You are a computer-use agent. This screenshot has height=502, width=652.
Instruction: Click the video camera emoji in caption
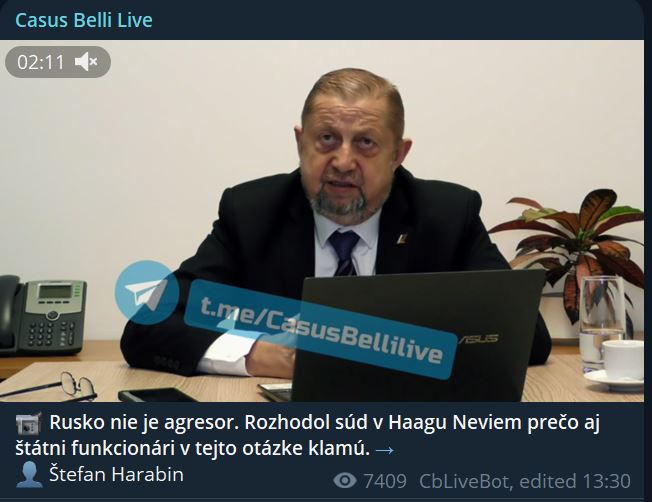pyautogui.click(x=28, y=423)
